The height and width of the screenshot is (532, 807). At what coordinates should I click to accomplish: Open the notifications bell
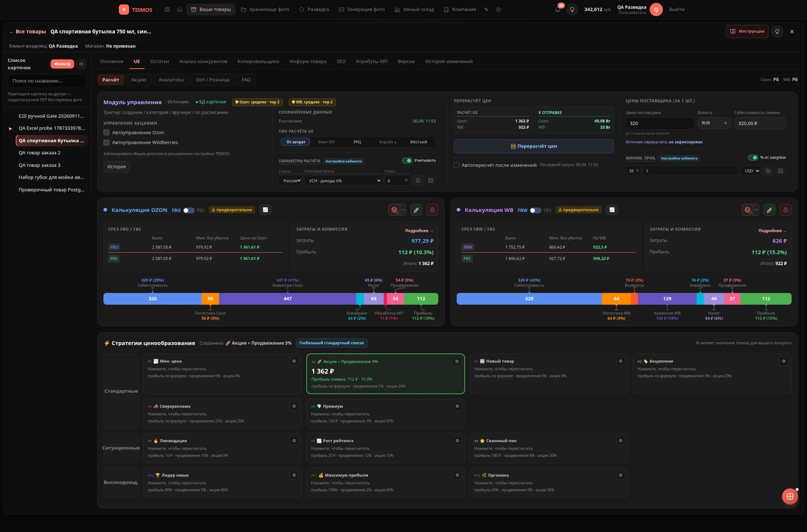pyautogui.click(x=558, y=10)
